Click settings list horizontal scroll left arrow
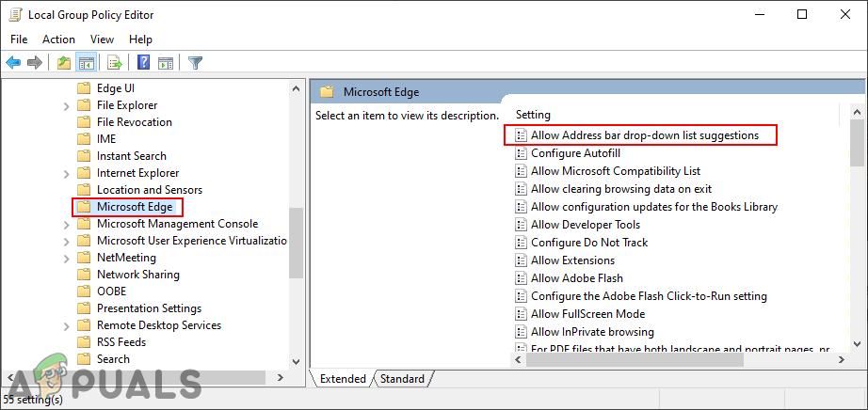The width and height of the screenshot is (868, 410). (518, 359)
